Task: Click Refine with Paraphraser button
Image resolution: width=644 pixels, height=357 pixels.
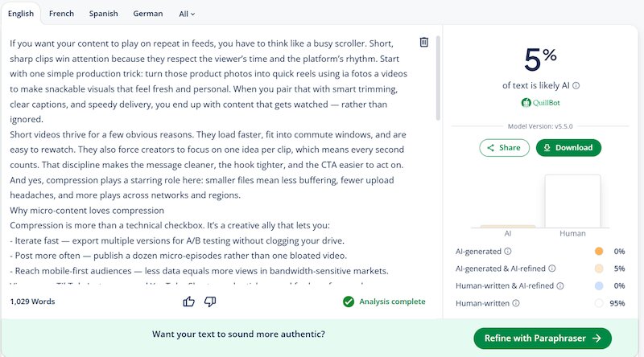Action: click(x=543, y=339)
